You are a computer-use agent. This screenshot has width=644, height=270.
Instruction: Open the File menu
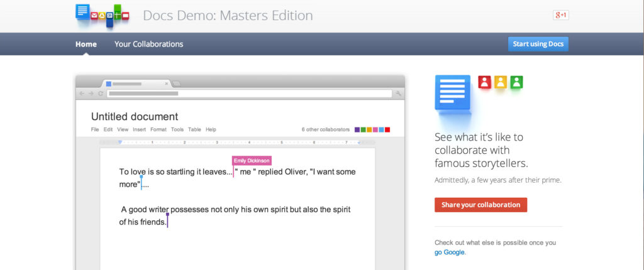[x=95, y=129]
